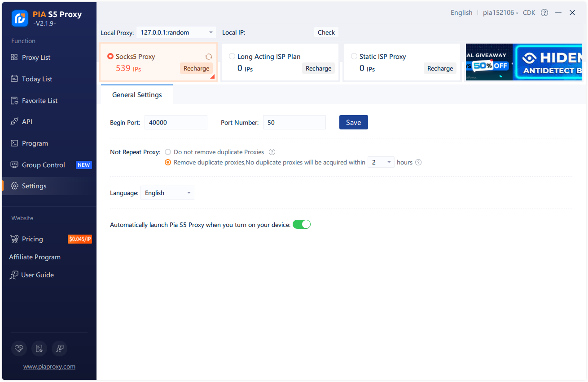588x382 pixels.
Task: Visit www.piaproxy.com link
Action: pos(49,366)
